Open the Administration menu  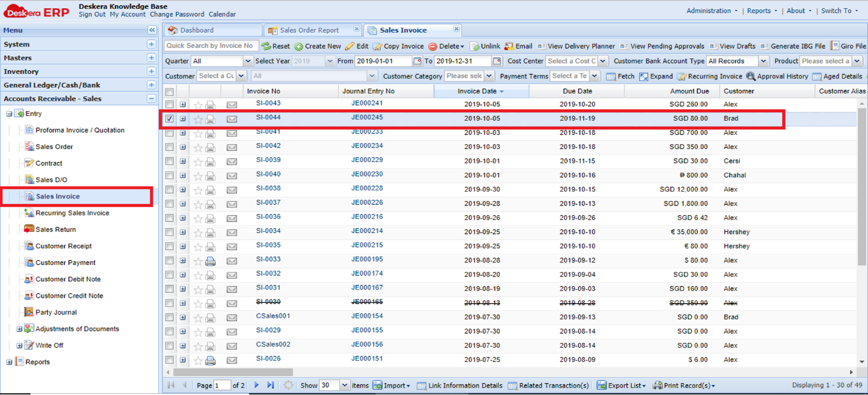[712, 11]
